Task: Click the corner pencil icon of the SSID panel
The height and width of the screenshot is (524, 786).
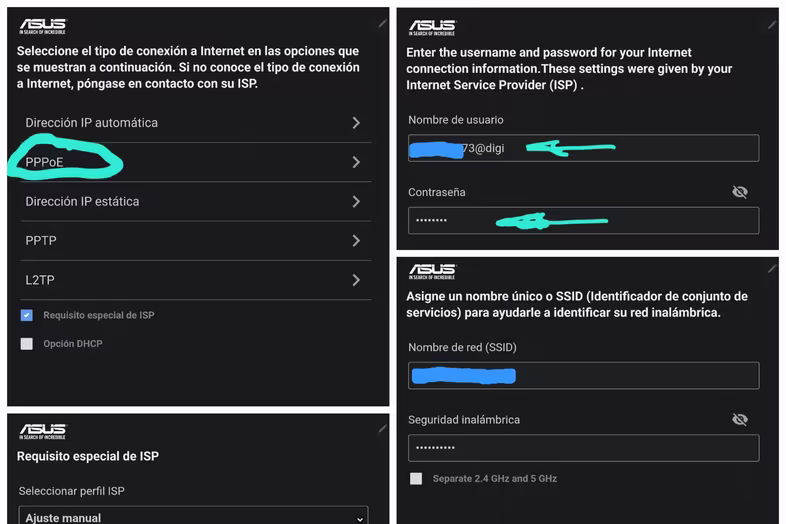Action: pos(772,269)
